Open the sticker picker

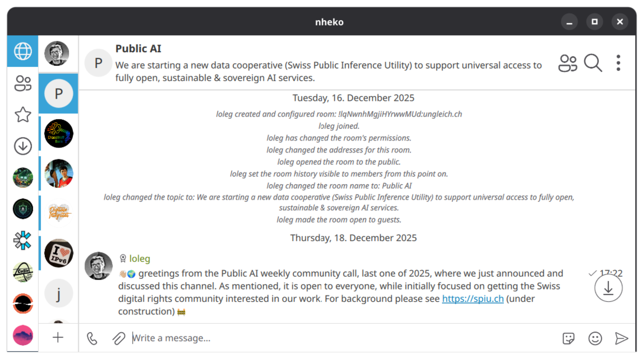click(568, 338)
